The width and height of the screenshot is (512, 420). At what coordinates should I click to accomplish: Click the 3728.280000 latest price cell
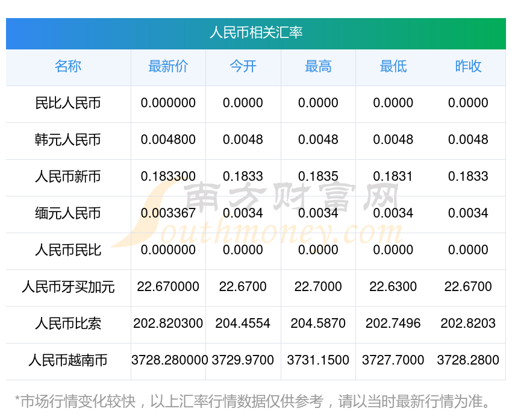169,360
